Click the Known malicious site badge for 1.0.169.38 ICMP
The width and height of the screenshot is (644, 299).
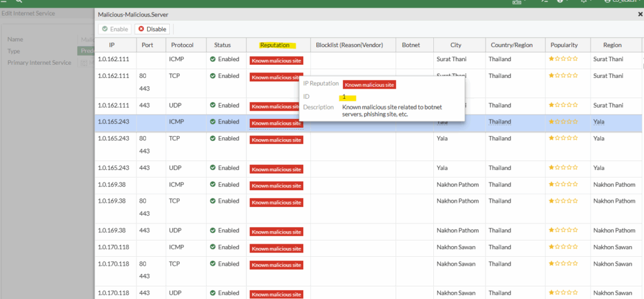[x=277, y=186]
